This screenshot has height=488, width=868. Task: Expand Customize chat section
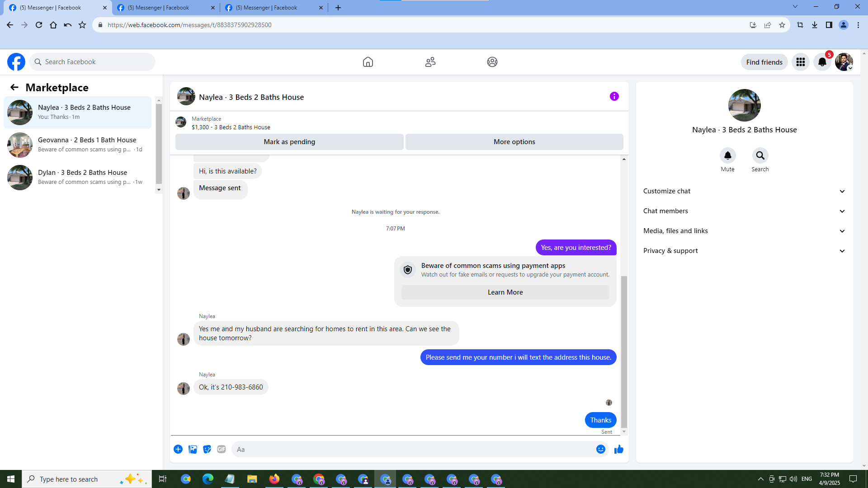point(745,191)
